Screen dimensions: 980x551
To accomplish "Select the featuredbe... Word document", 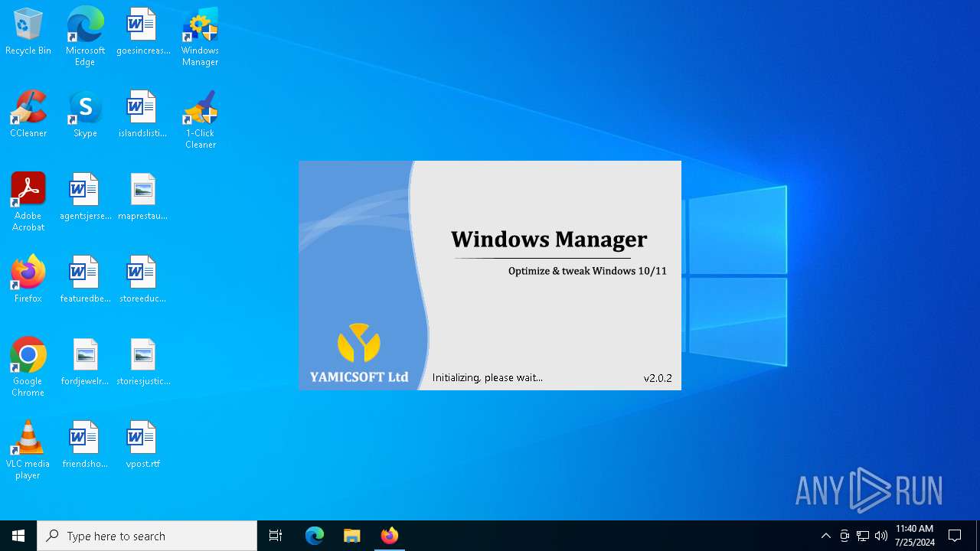I will pos(85,280).
